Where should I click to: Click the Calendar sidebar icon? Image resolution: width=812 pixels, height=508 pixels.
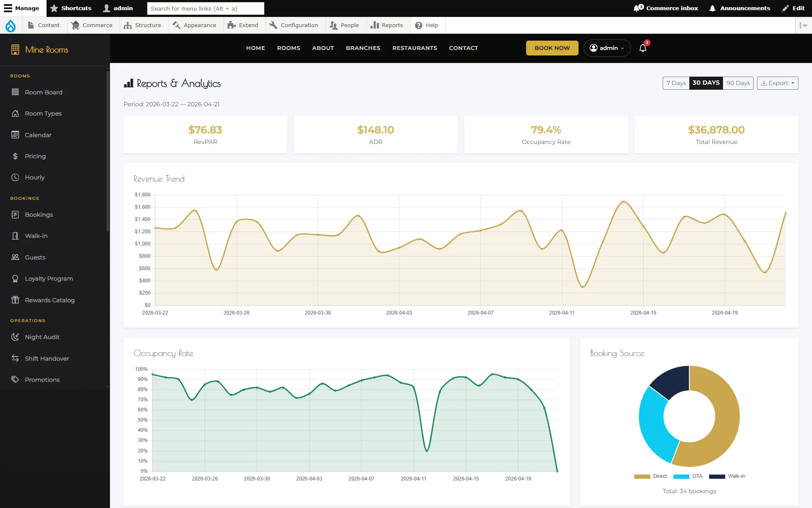[x=15, y=135]
